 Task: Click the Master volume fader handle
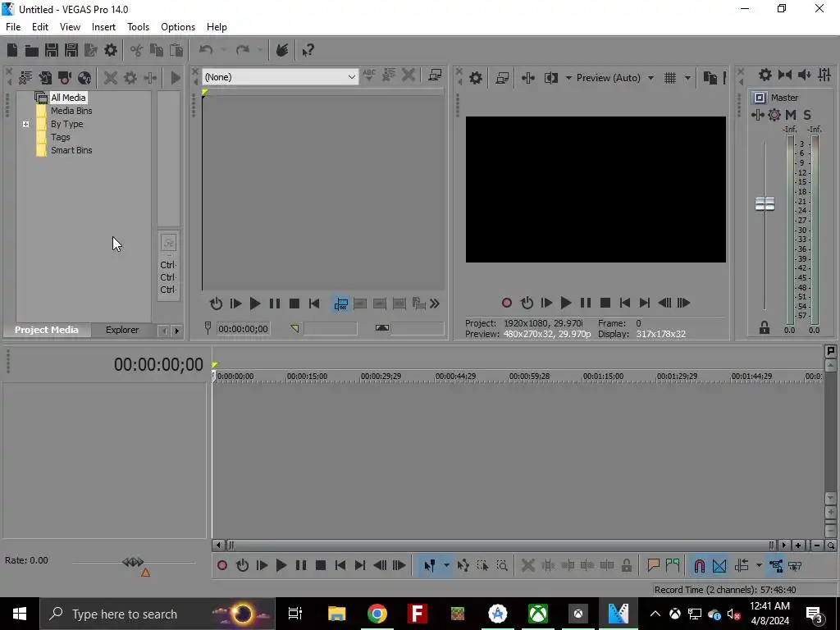pyautogui.click(x=765, y=203)
